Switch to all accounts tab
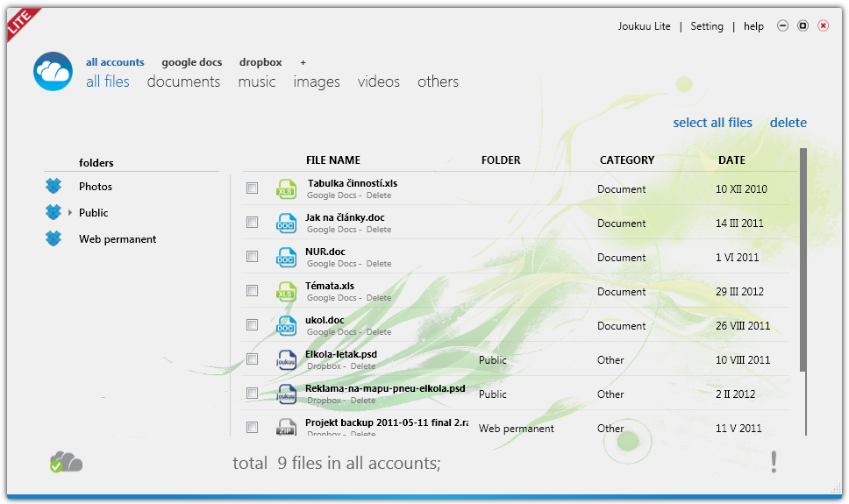 [115, 62]
